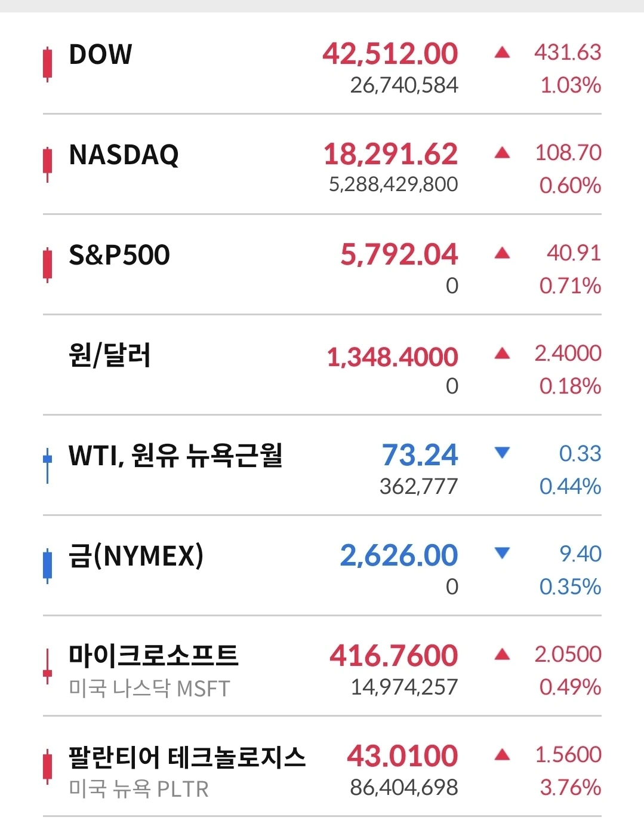
Task: Tap the blue down arrow beside WTI change
Action: pyautogui.click(x=503, y=453)
